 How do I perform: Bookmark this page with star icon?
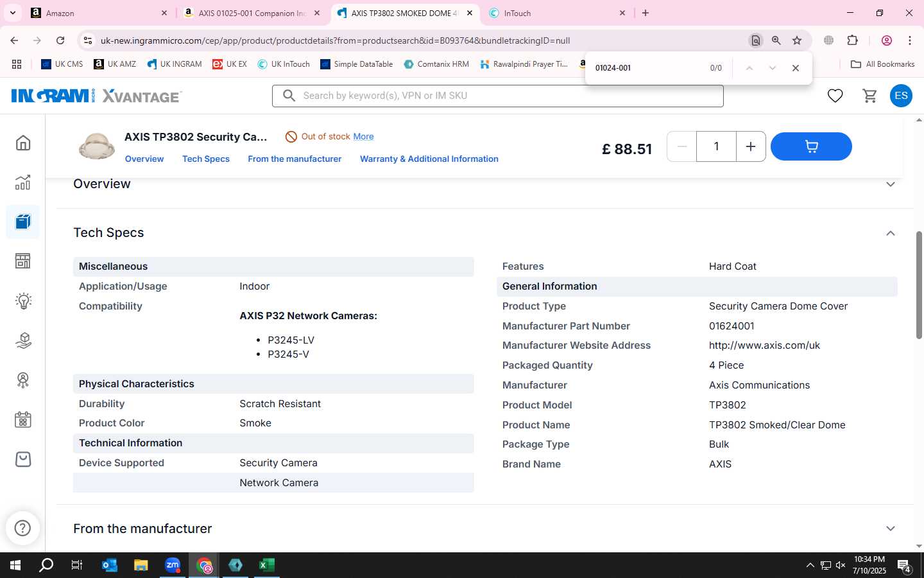(797, 40)
